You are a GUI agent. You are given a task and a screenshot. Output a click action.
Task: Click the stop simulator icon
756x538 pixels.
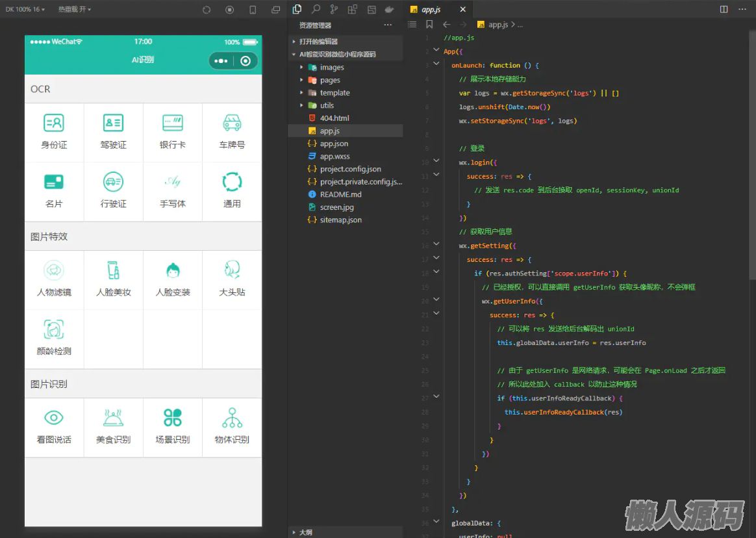pyautogui.click(x=229, y=10)
